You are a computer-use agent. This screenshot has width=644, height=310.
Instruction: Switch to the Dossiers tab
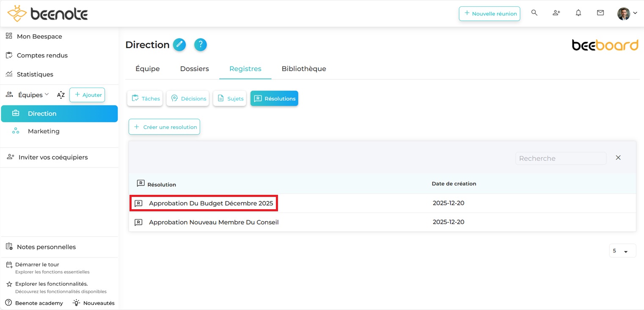tap(195, 69)
